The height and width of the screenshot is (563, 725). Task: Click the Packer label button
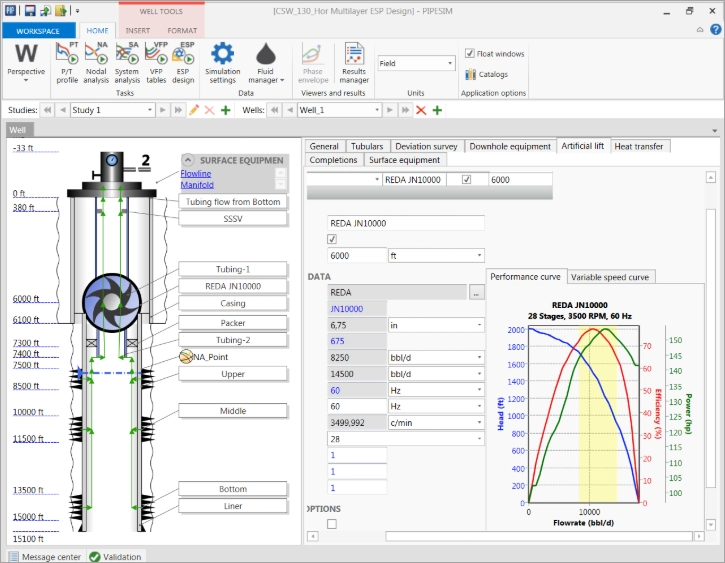[233, 323]
